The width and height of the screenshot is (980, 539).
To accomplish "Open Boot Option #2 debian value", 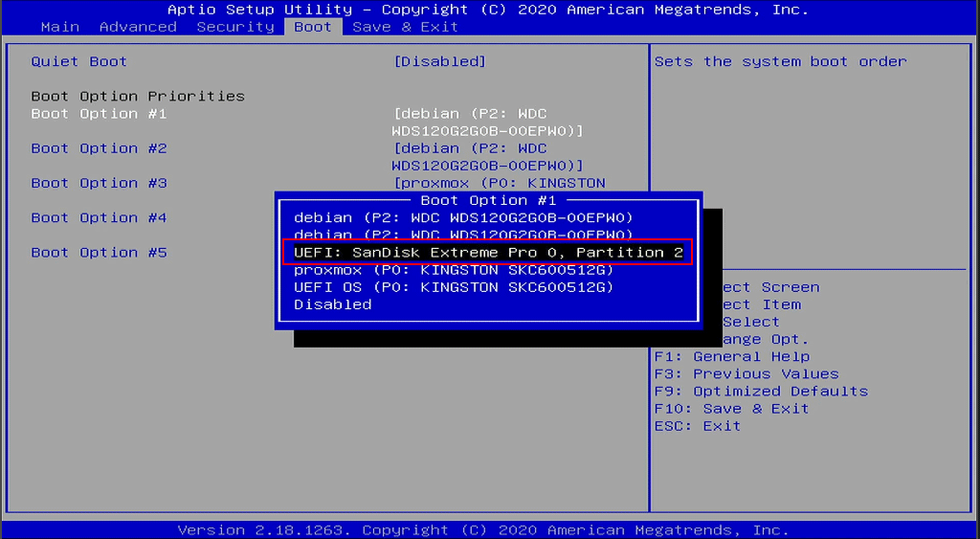I will (487, 157).
